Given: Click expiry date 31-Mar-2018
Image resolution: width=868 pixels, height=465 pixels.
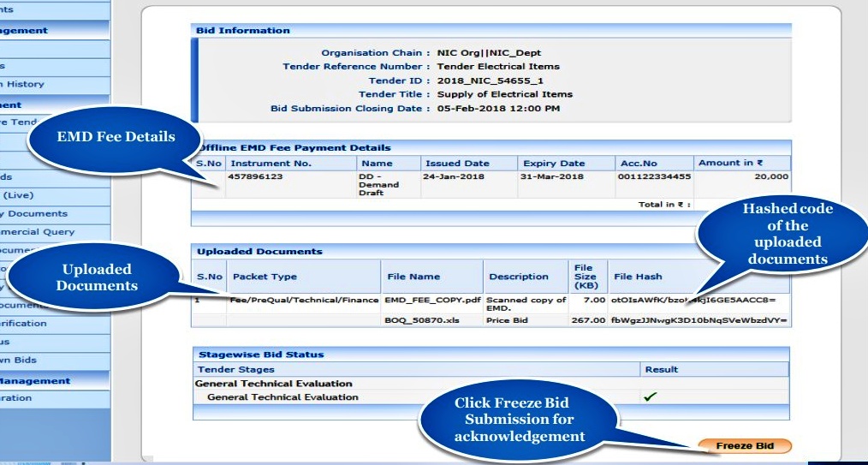Looking at the screenshot, I should point(552,176).
